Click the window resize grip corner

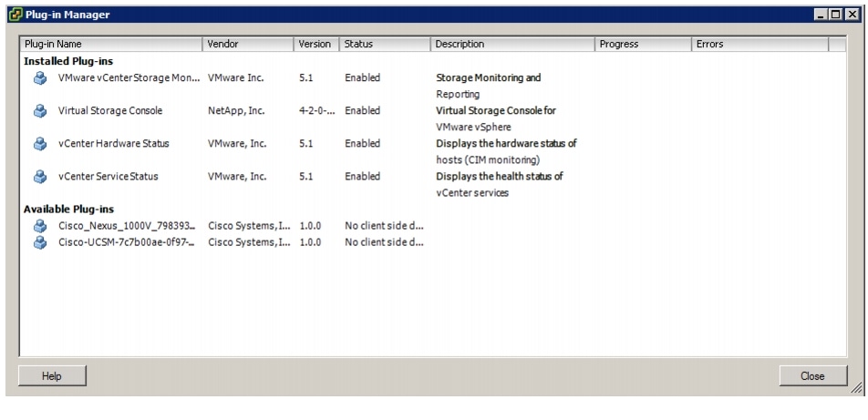(x=856, y=388)
